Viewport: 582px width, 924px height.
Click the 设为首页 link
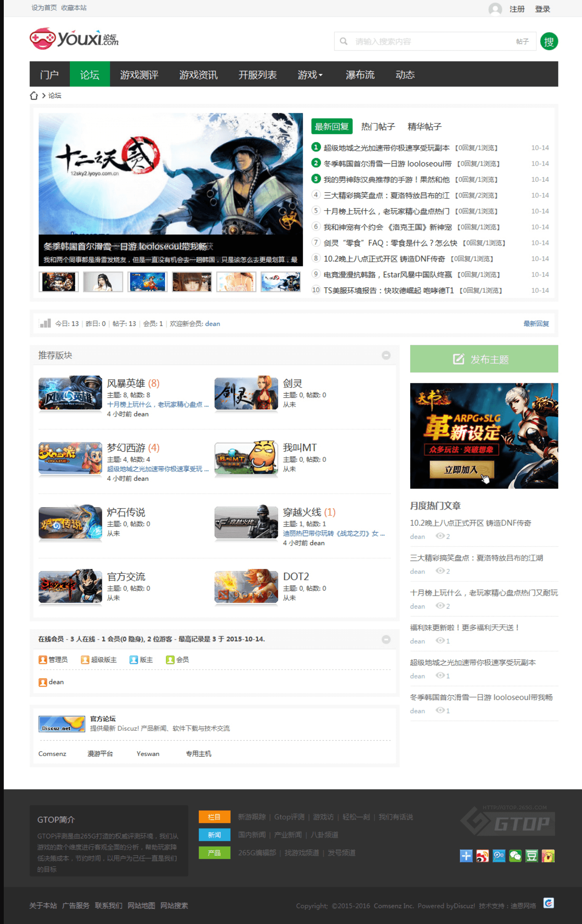click(x=44, y=8)
